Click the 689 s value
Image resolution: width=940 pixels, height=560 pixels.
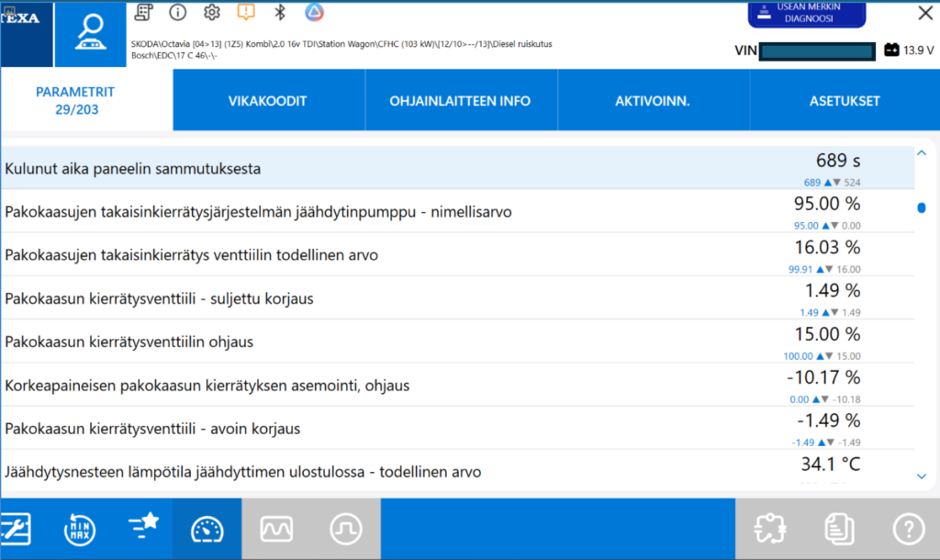pyautogui.click(x=837, y=161)
